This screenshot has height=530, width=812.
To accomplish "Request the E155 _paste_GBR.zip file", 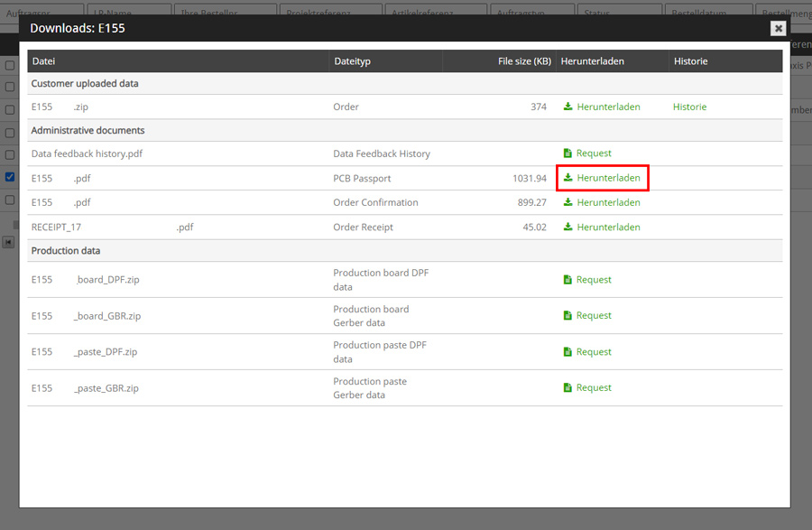I will [x=594, y=388].
